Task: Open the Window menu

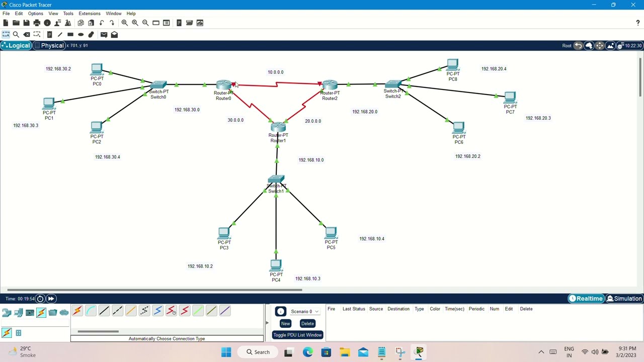Action: pyautogui.click(x=113, y=14)
